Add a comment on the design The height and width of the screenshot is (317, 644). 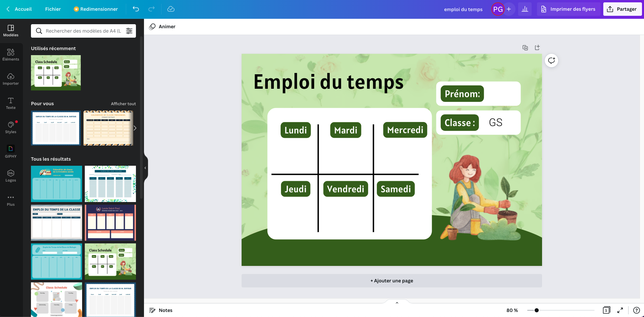click(551, 61)
